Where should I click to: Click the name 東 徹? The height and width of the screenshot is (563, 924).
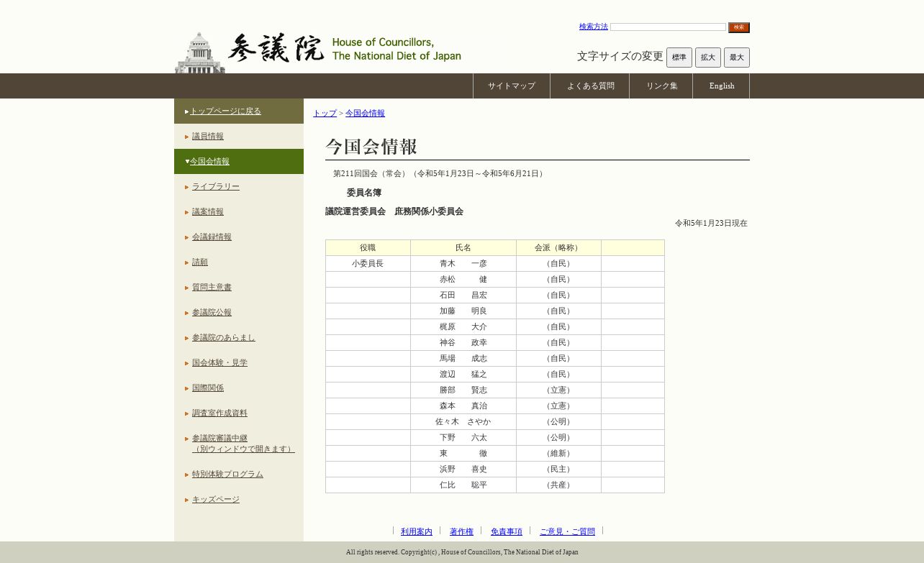[463, 454]
